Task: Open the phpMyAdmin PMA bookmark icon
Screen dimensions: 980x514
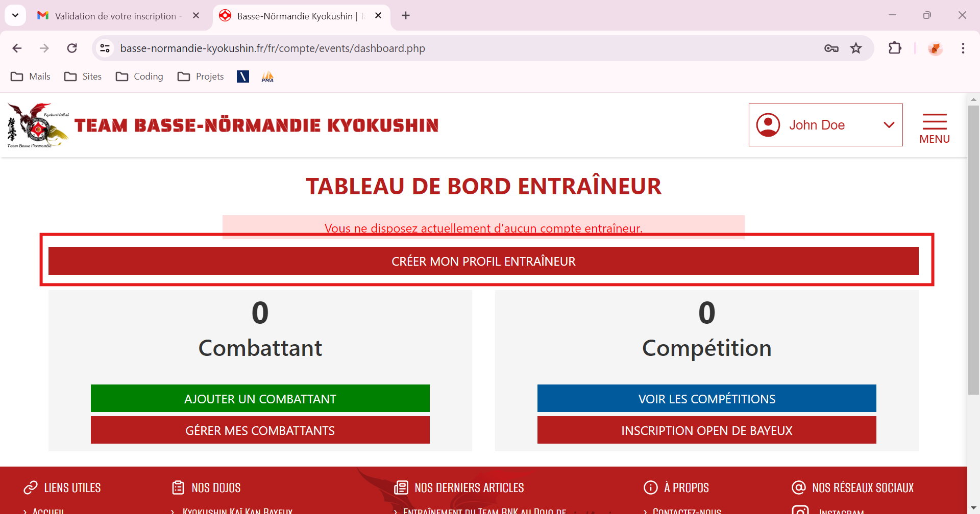Action: pos(267,76)
